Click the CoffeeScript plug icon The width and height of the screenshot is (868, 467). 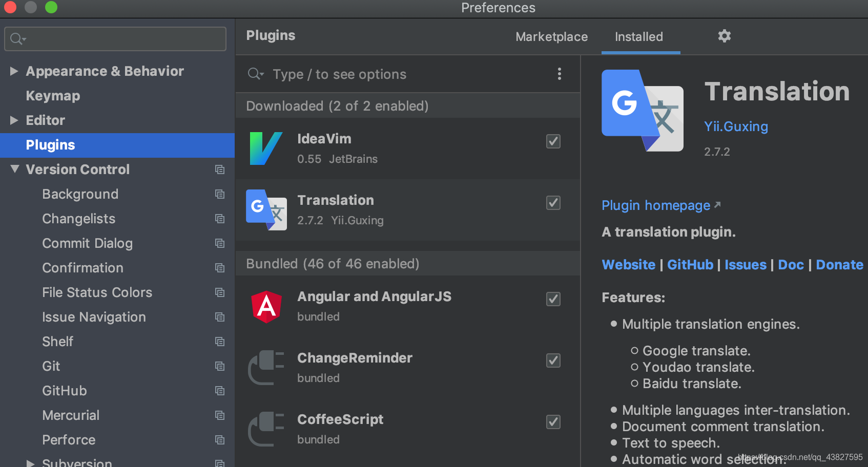click(266, 429)
